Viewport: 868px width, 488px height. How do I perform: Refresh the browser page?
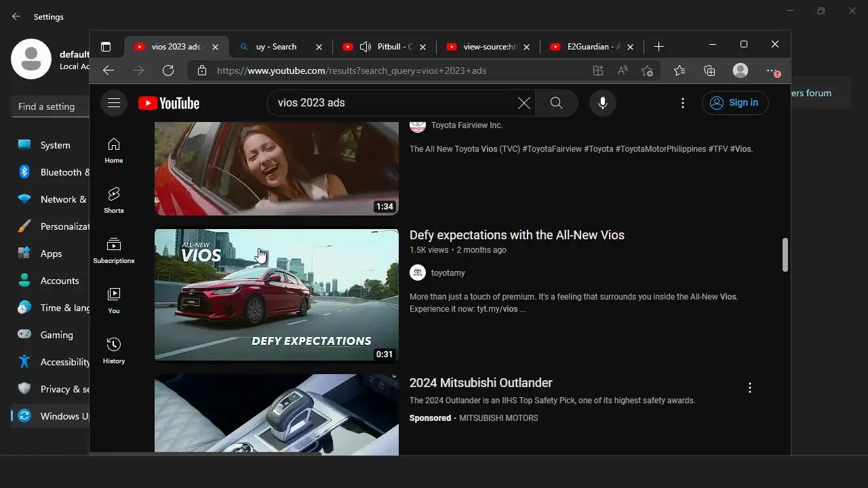pyautogui.click(x=168, y=70)
